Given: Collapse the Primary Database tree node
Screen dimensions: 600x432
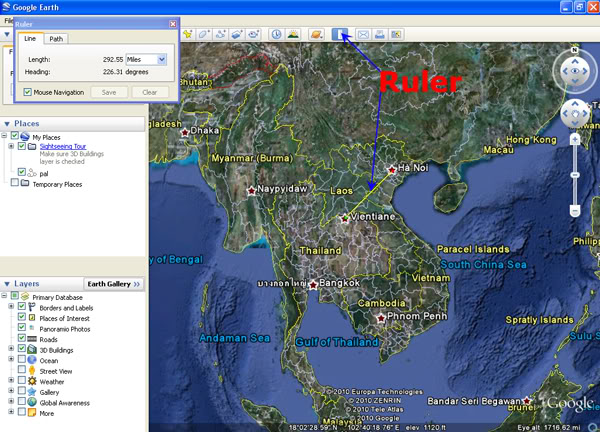Looking at the screenshot, I should tap(4, 296).
